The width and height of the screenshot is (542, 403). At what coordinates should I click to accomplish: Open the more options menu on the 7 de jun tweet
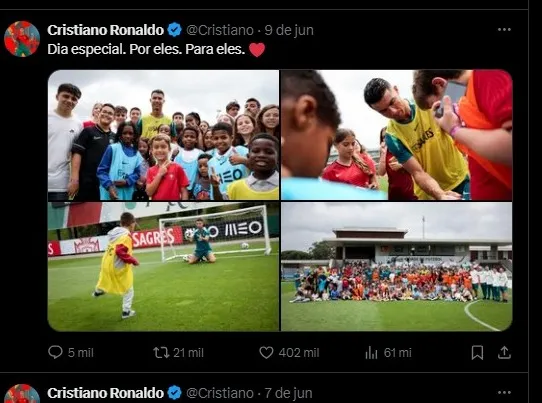tap(504, 392)
